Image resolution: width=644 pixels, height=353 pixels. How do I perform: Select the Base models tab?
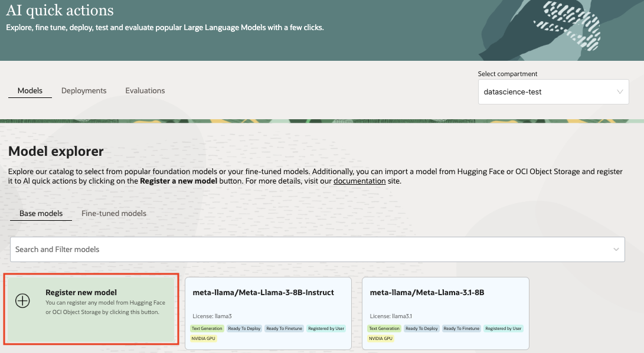(41, 213)
